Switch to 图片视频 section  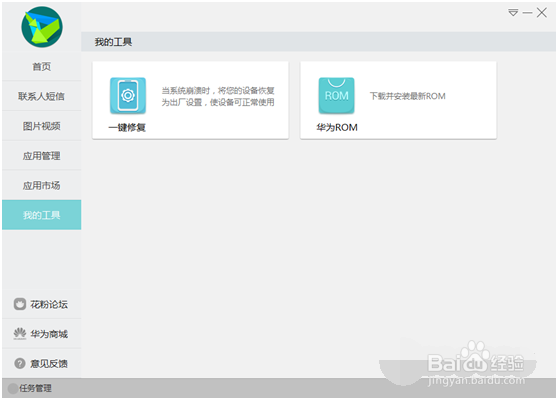pyautogui.click(x=42, y=126)
